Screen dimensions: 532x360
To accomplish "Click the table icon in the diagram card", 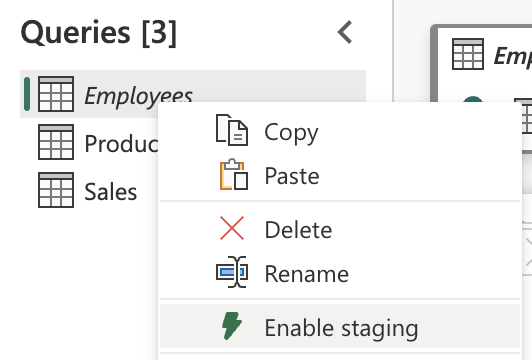I will pyautogui.click(x=468, y=54).
